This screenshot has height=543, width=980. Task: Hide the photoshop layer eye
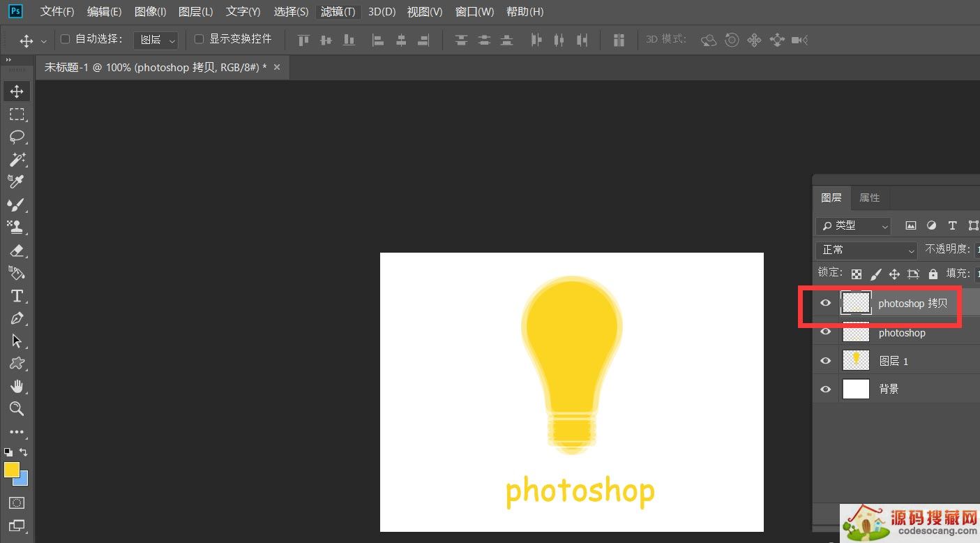[x=825, y=332]
